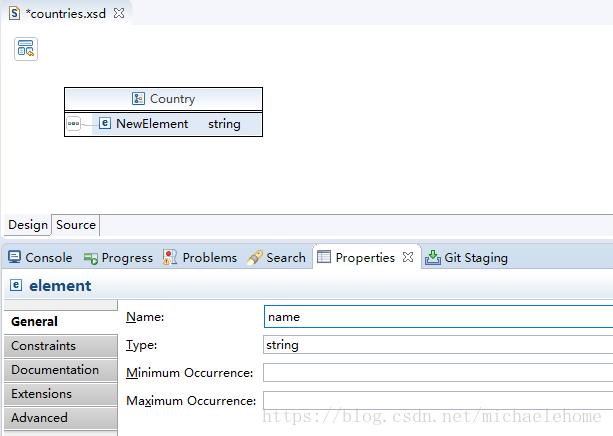Click the element heading in Properties
This screenshot has width=613, height=436.
tap(60, 286)
